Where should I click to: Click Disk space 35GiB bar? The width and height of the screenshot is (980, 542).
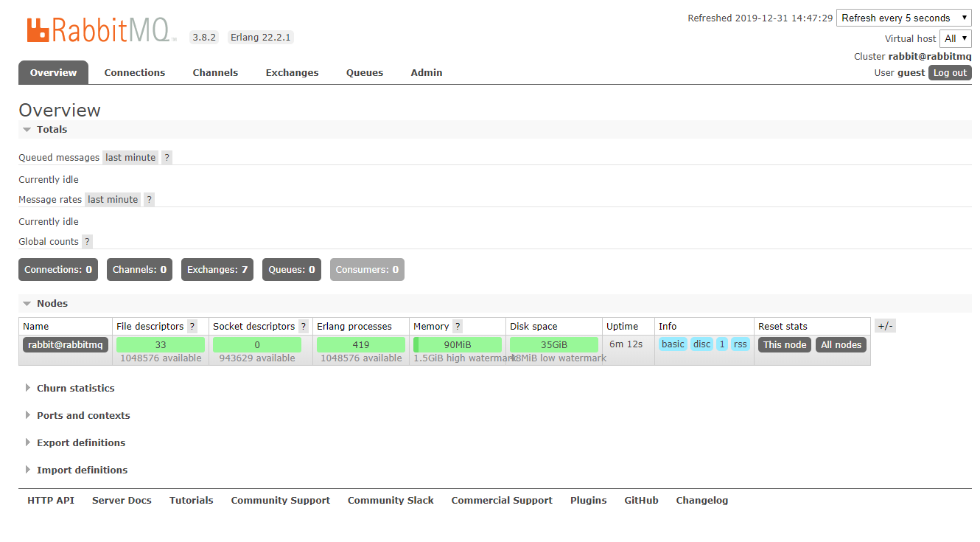tap(554, 344)
